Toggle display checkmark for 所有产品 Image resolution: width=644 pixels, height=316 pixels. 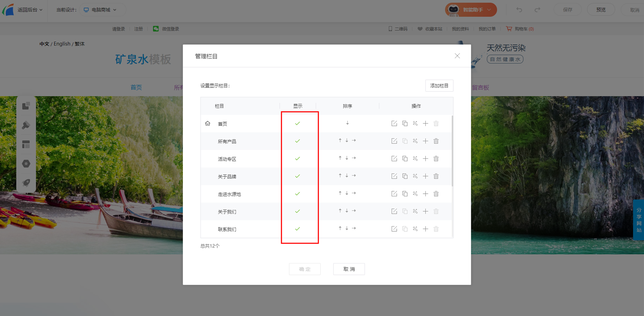coord(297,141)
